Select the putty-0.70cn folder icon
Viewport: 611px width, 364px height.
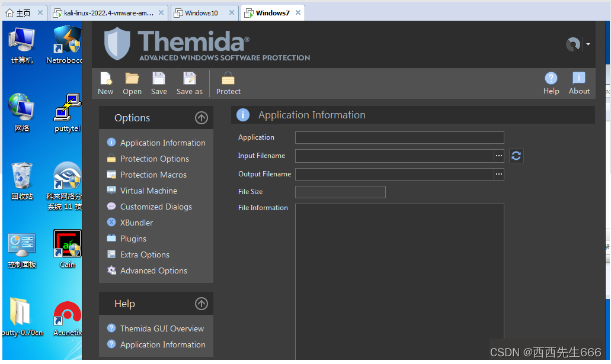click(x=22, y=317)
